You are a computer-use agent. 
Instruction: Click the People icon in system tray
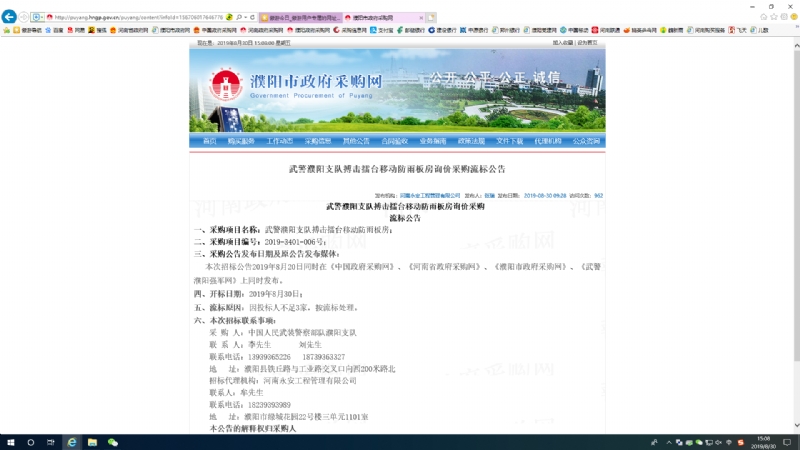coord(655,442)
